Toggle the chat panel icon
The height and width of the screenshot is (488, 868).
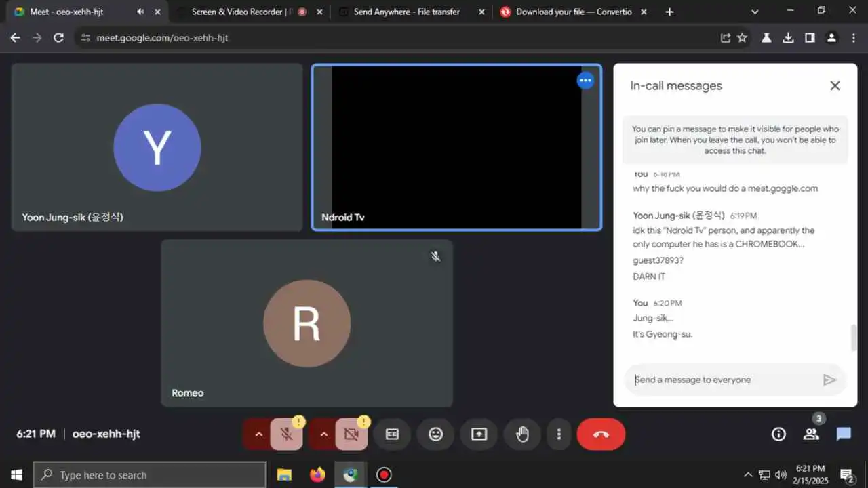[x=844, y=434]
